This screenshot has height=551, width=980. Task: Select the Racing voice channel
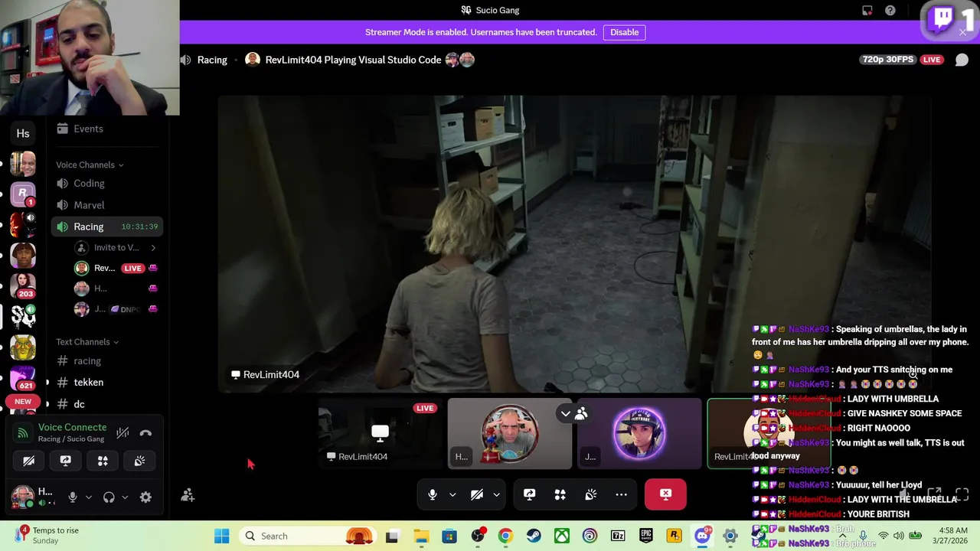coord(107,227)
